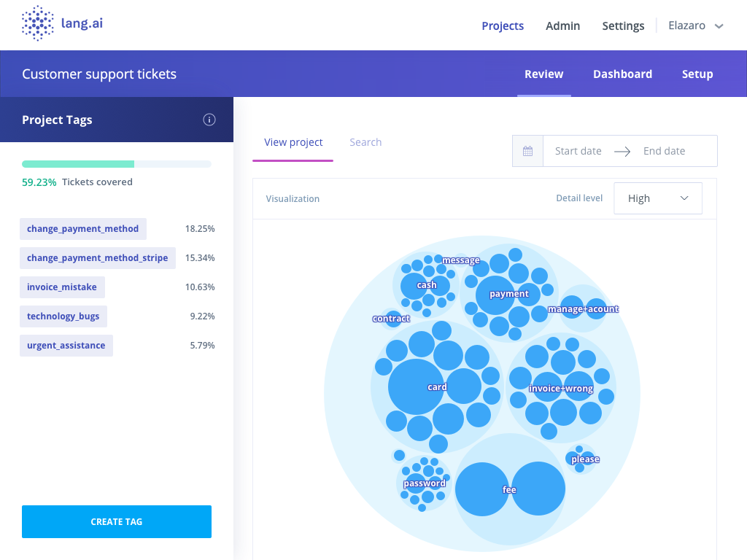The height and width of the screenshot is (560, 747).
Task: Click the tickets covered progress bar
Action: point(117,164)
